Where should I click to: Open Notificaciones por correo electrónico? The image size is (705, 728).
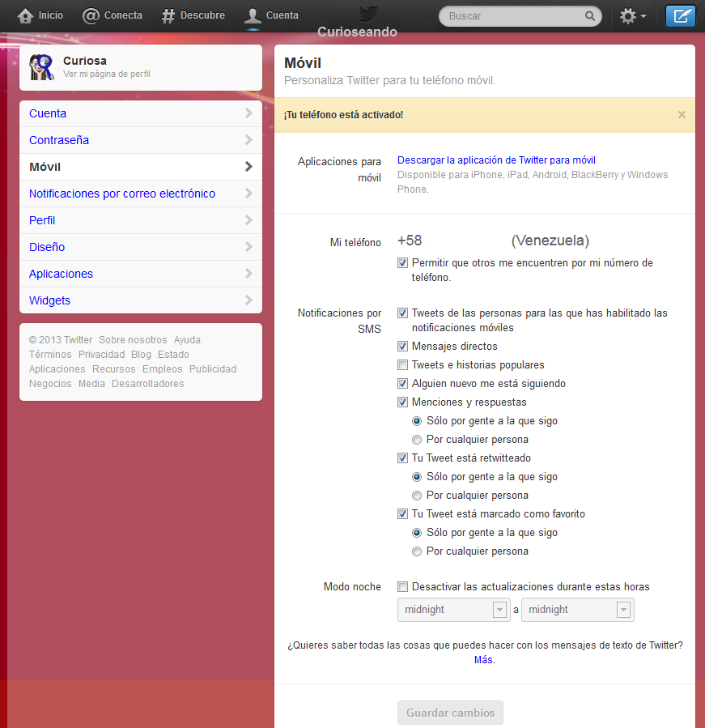coord(141,194)
